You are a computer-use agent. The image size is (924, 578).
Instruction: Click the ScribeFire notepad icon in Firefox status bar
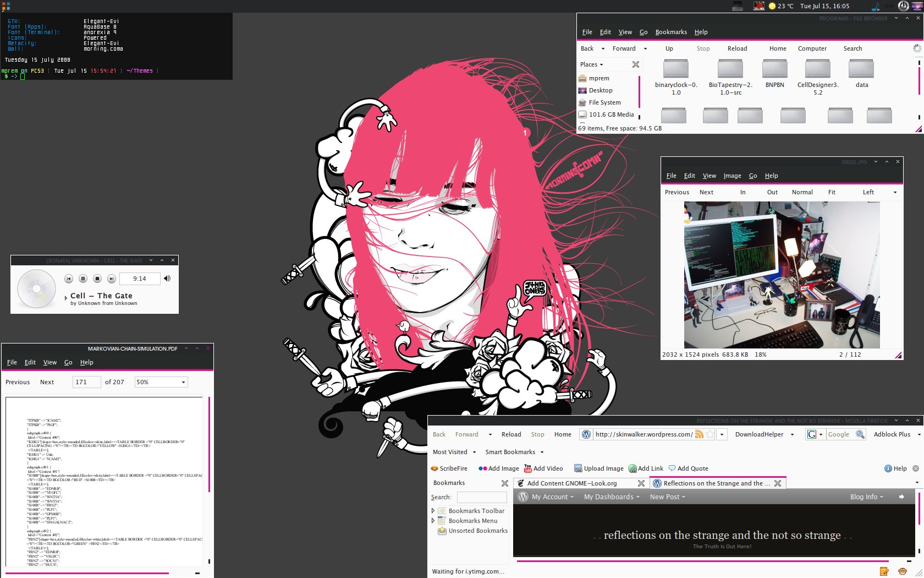(884, 571)
